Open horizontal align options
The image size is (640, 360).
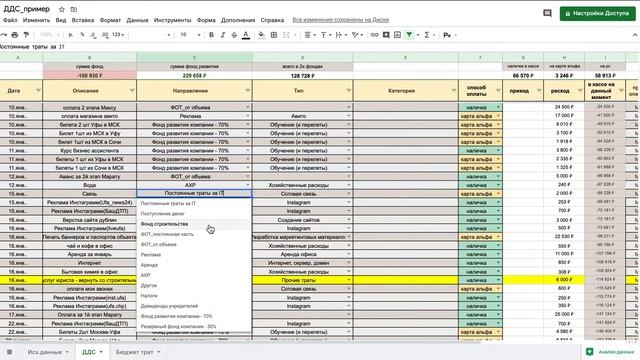click(x=310, y=35)
